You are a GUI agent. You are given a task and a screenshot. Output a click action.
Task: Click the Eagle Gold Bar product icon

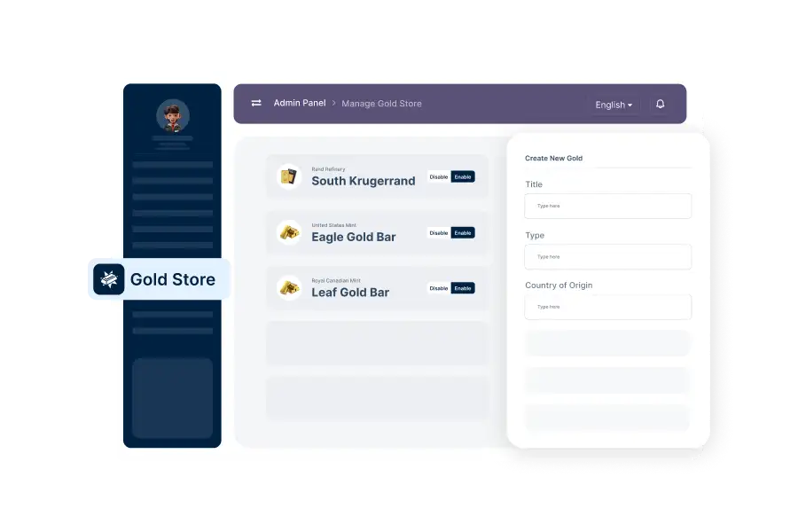click(x=289, y=232)
